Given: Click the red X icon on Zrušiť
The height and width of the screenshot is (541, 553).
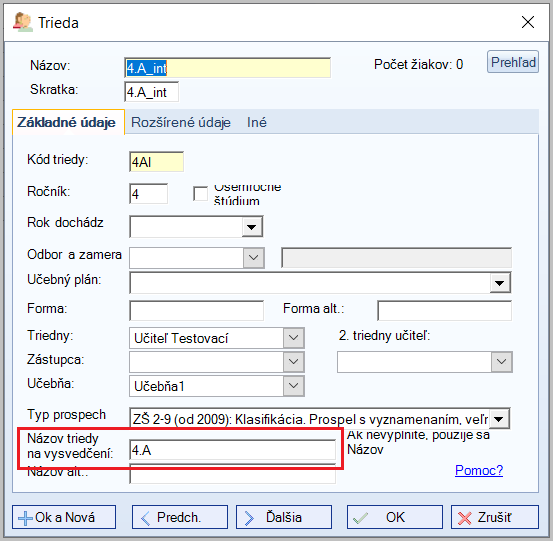Looking at the screenshot, I should pyautogui.click(x=464, y=518).
